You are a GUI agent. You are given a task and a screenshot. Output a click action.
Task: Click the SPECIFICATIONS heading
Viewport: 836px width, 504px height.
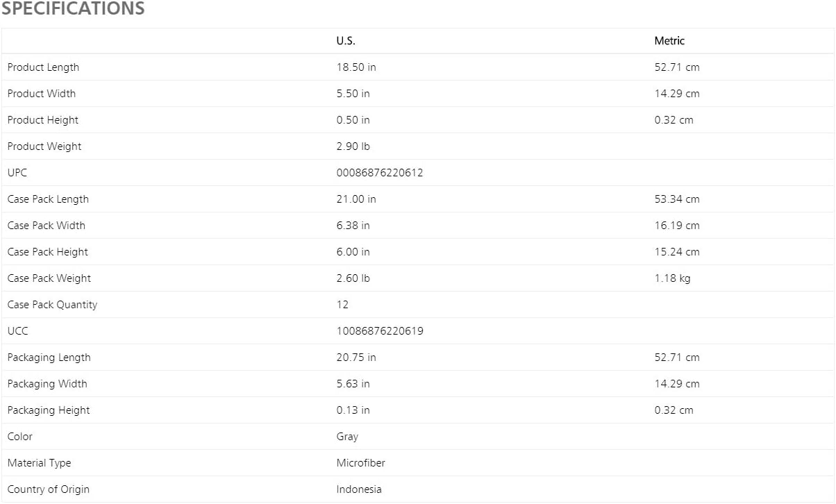tap(73, 9)
